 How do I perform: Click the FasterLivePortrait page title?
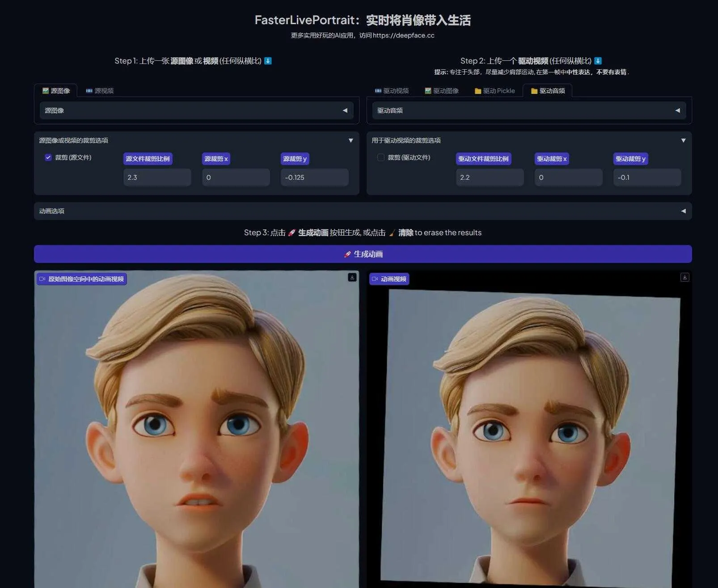363,20
